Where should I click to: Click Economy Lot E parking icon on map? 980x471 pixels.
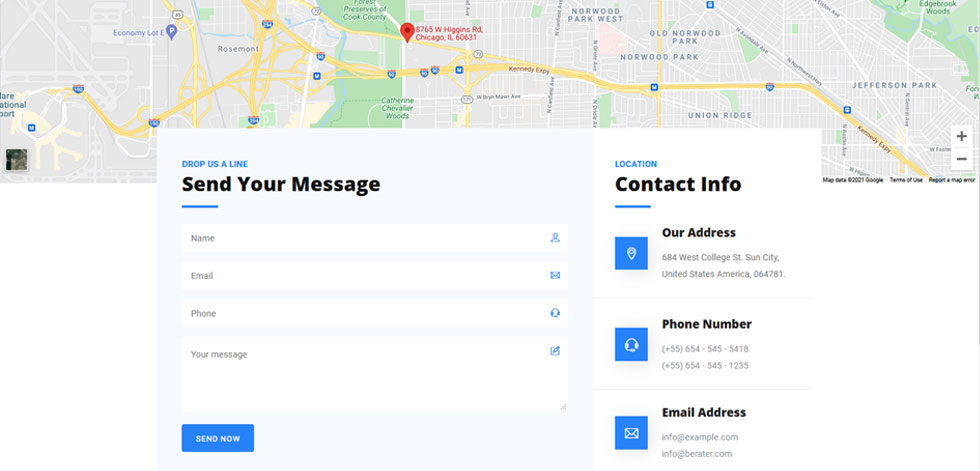point(171,29)
